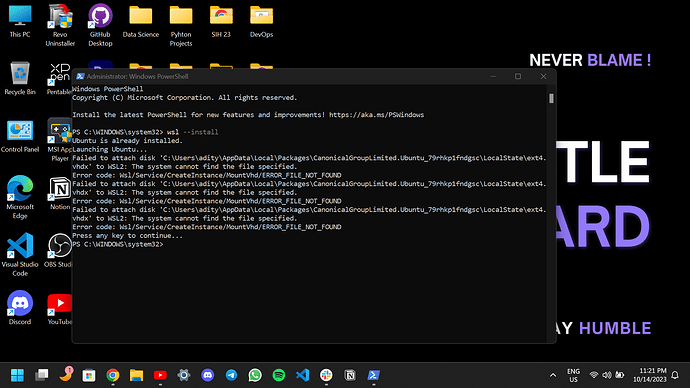Open the YouTube app in the taskbar
Viewport: 690px width, 388px height.
pyautogui.click(x=160, y=375)
